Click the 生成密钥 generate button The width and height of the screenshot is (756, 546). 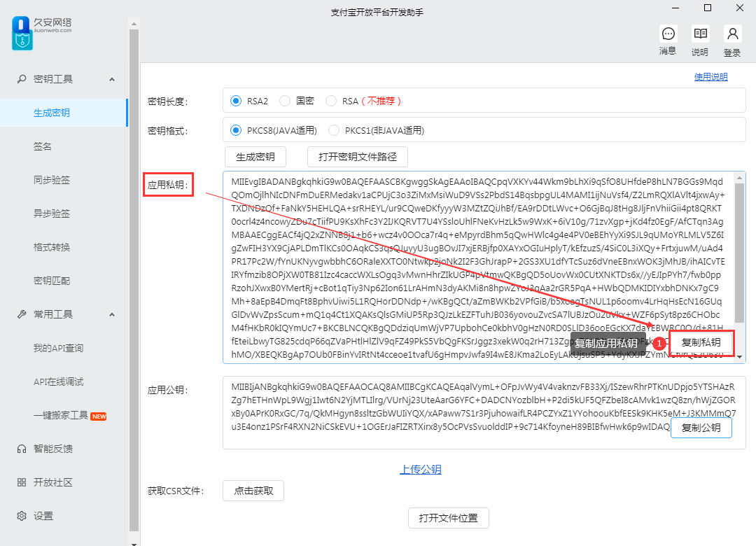pyautogui.click(x=255, y=157)
